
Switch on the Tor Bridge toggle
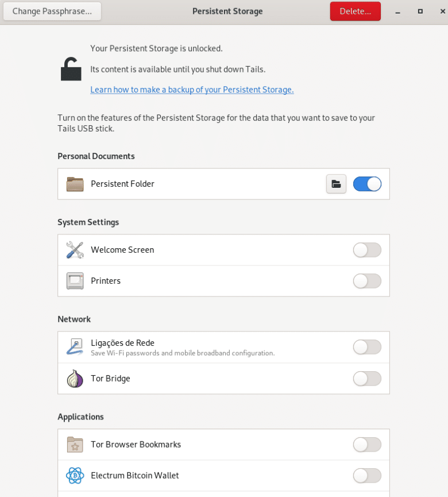coord(367,379)
